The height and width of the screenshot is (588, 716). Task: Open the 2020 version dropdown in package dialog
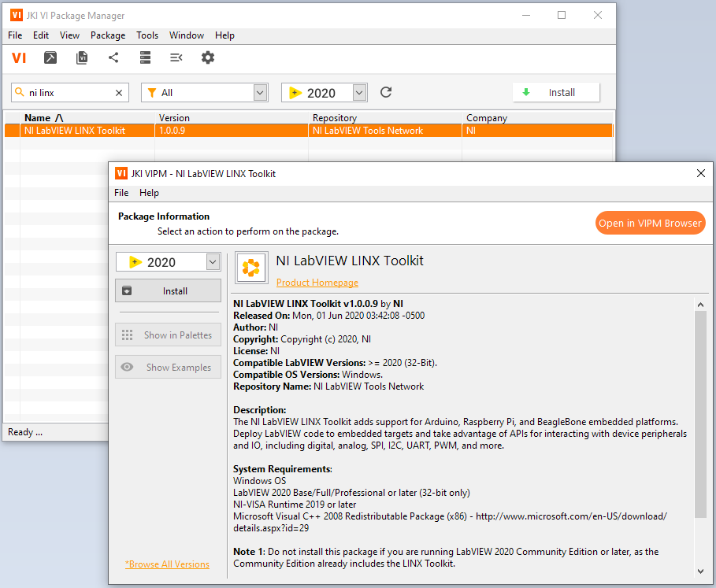213,262
